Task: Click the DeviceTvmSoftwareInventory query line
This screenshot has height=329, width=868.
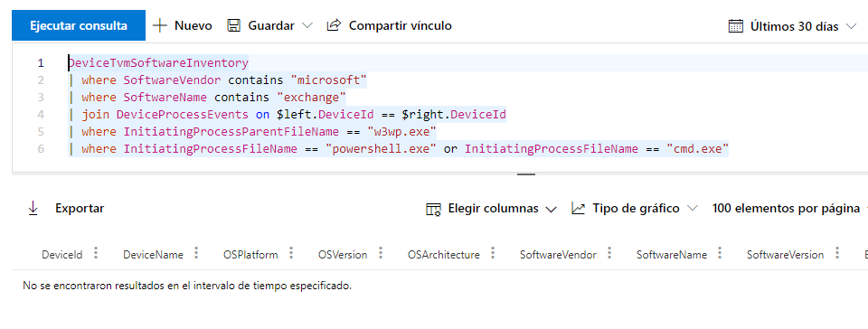Action: (x=158, y=62)
